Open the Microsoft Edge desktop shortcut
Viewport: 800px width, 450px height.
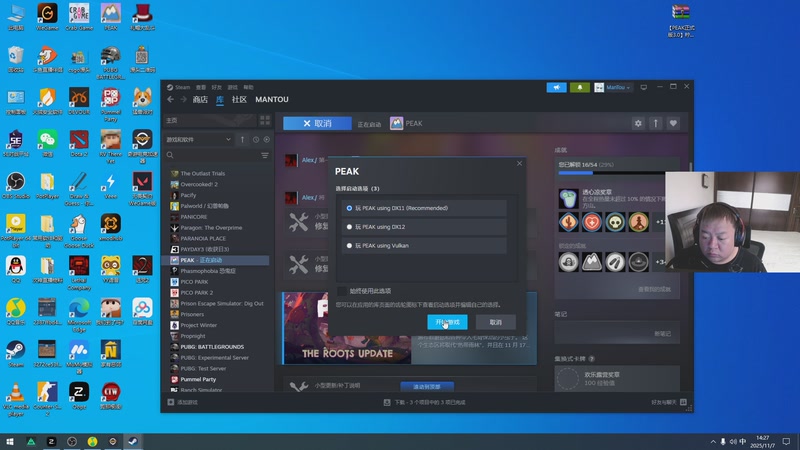[x=79, y=315]
